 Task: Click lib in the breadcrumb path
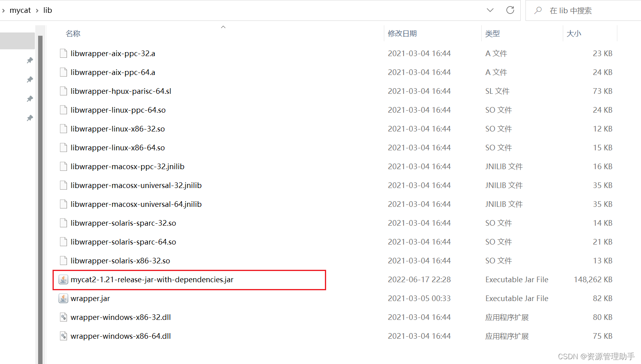pos(48,10)
